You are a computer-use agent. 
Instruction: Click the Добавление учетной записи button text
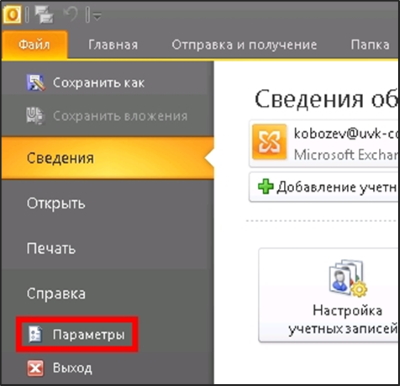coord(337,187)
